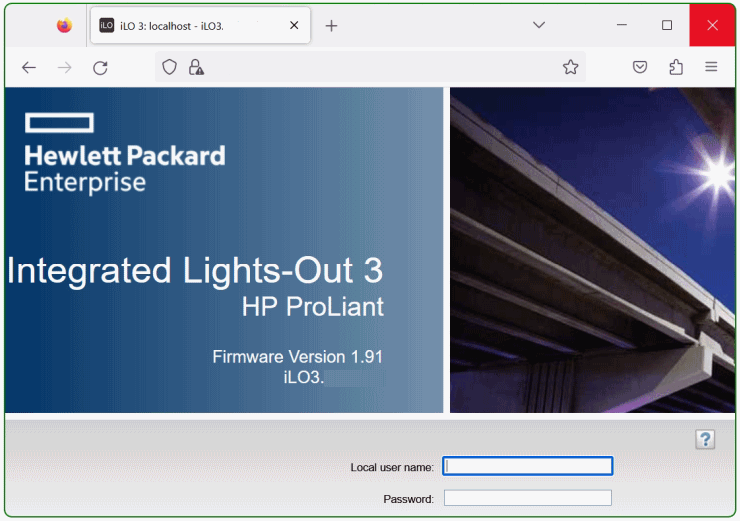740x521 pixels.
Task: Click 'Integrated Lights-Out 3' heading
Action: pyautogui.click(x=195, y=270)
